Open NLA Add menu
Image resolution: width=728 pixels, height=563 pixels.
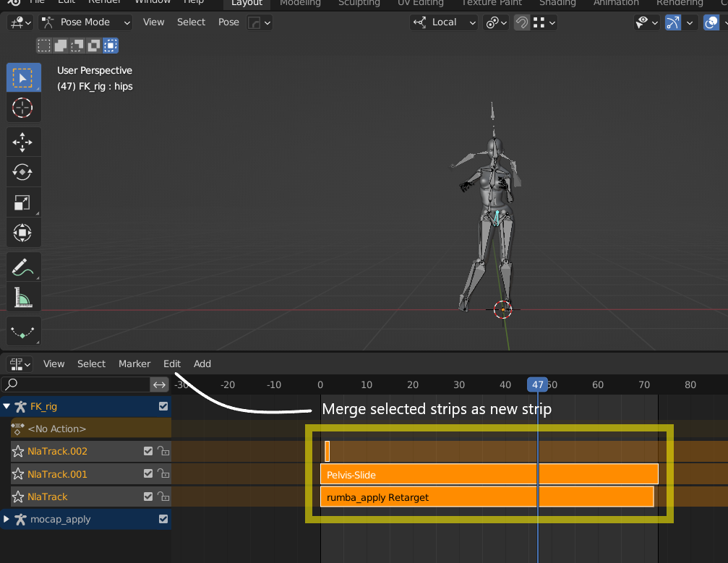tap(202, 364)
